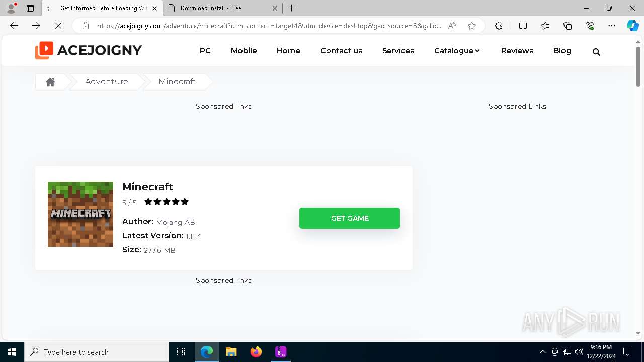Open the Blog navigation link
This screenshot has height=362, width=644.
562,51
